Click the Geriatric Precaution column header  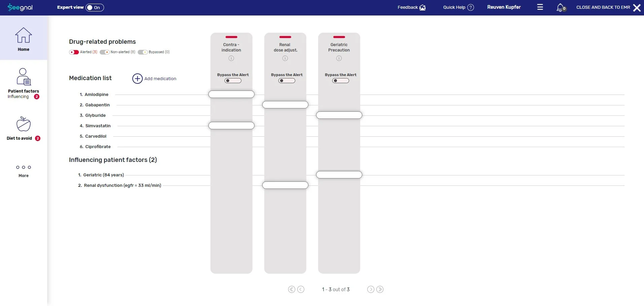(x=339, y=47)
